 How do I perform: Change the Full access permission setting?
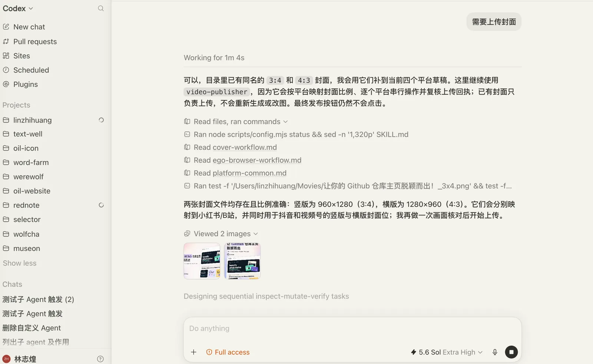(228, 352)
